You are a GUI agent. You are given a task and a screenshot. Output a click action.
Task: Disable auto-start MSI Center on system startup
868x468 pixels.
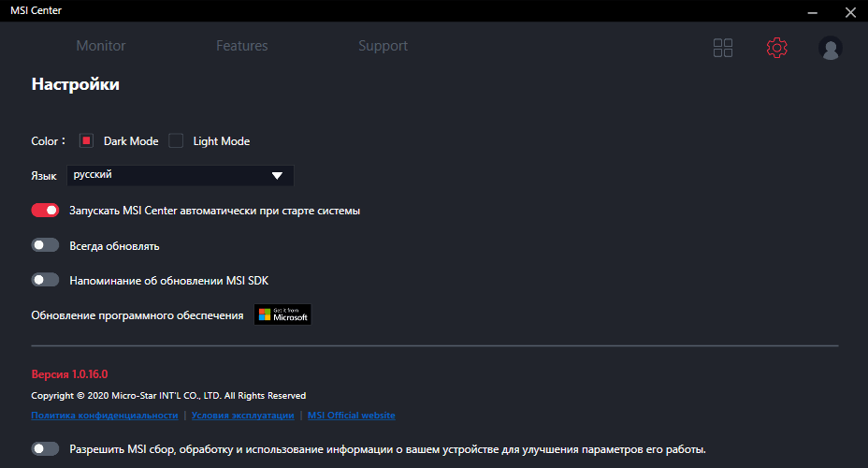coord(45,211)
